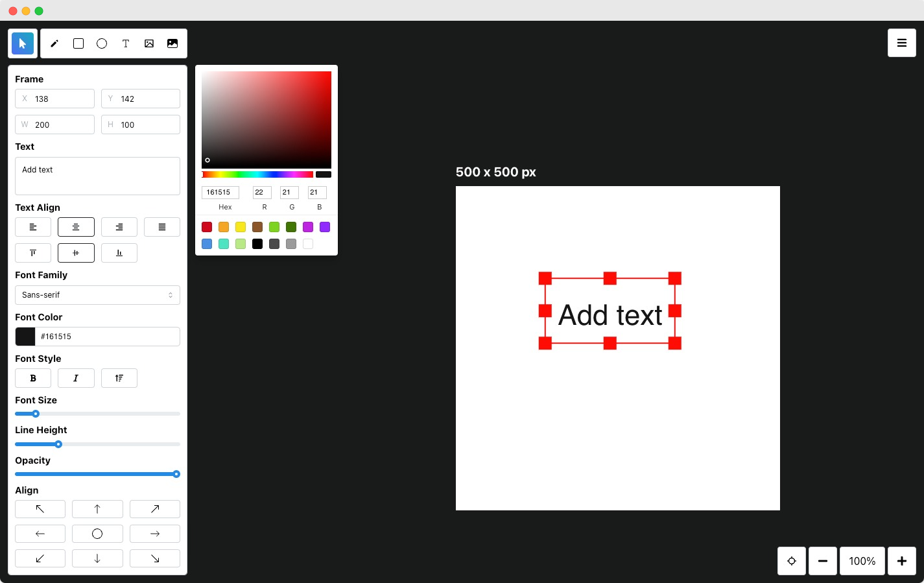Activate the select cursor tool
This screenshot has height=583, width=924.
click(23, 43)
